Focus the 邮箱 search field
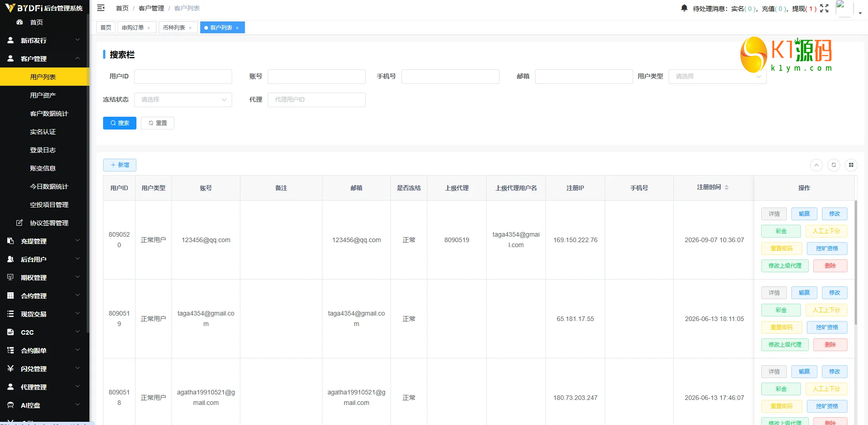 [584, 76]
